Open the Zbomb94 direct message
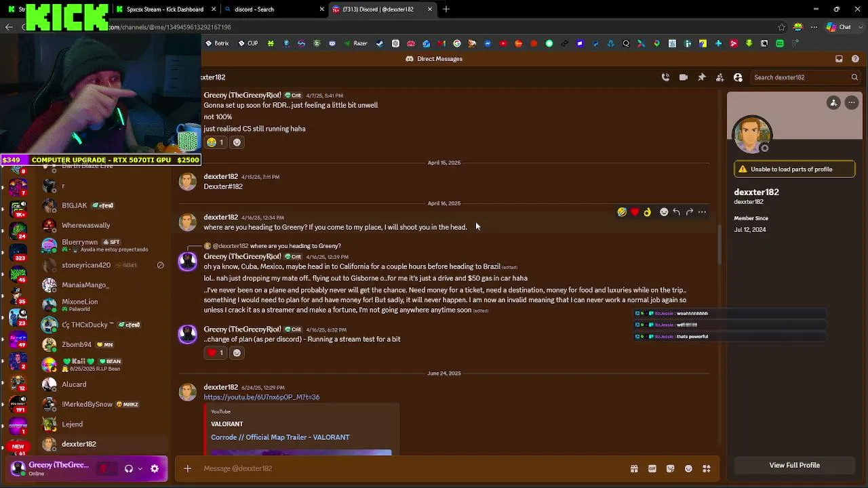 [x=103, y=345]
